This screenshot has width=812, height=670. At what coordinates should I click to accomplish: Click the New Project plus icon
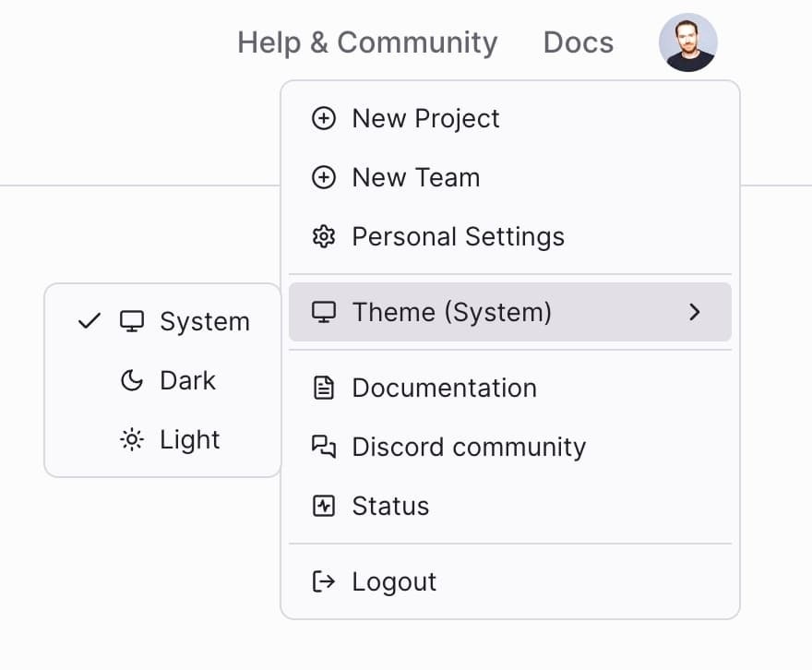[x=324, y=118]
